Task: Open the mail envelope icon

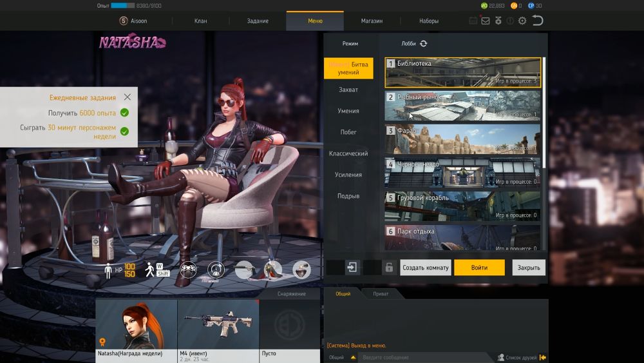Action: pos(486,21)
